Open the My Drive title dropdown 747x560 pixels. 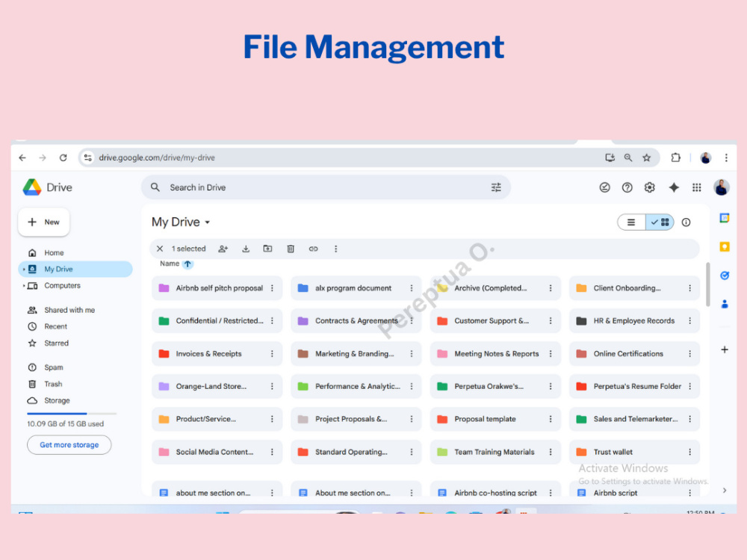(x=181, y=223)
